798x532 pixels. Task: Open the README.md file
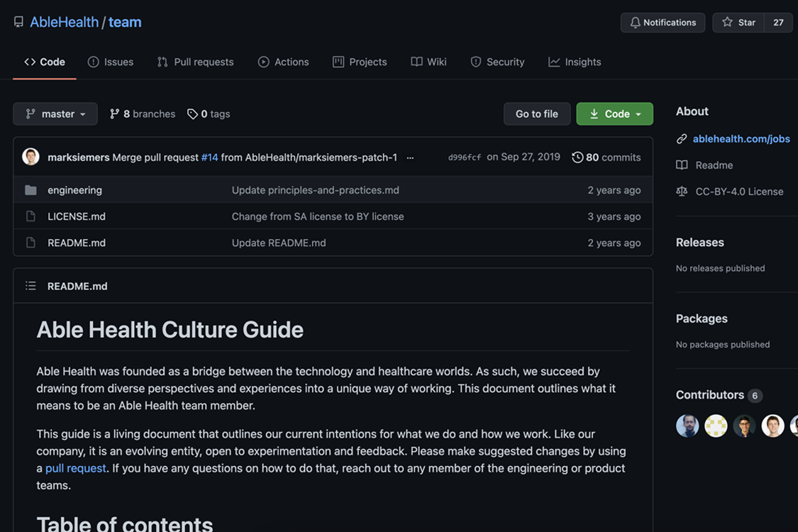(77, 243)
